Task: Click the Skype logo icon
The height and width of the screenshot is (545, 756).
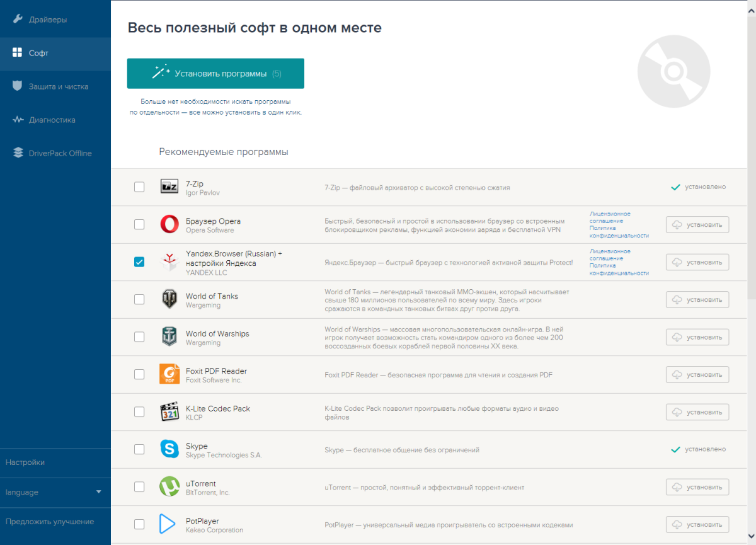Action: point(169,449)
